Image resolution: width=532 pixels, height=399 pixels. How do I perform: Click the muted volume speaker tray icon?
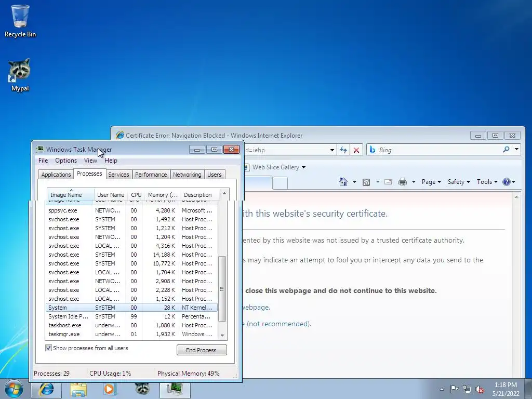pos(480,389)
